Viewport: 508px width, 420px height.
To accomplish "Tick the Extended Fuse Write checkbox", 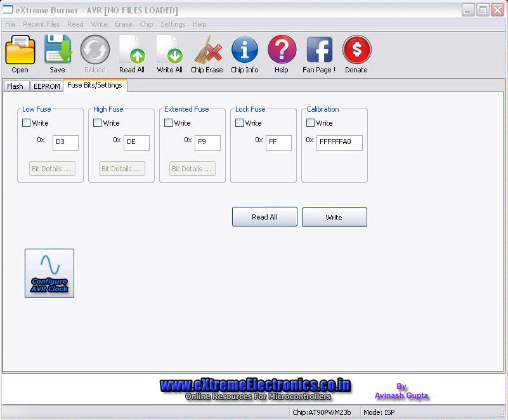I will (x=168, y=123).
